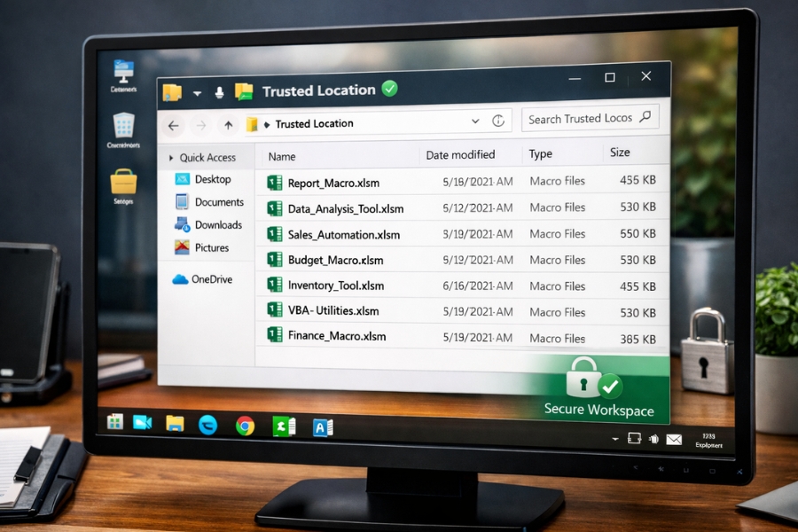Navigate up one folder level

(227, 123)
